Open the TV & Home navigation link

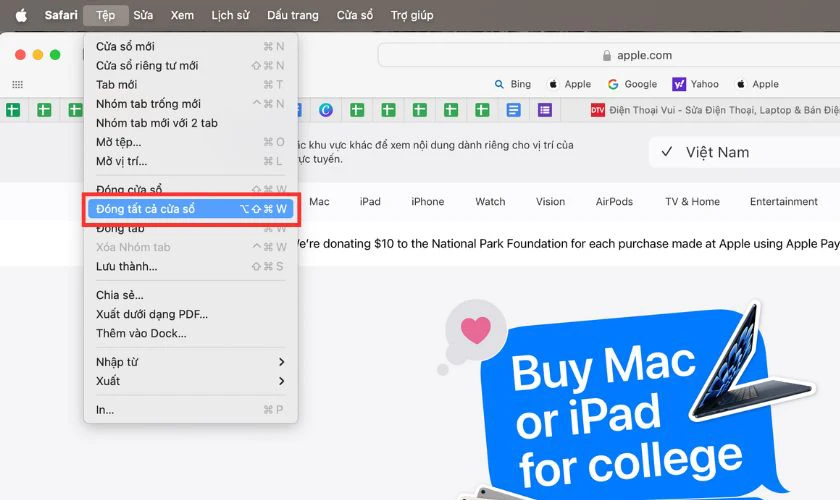tap(692, 202)
